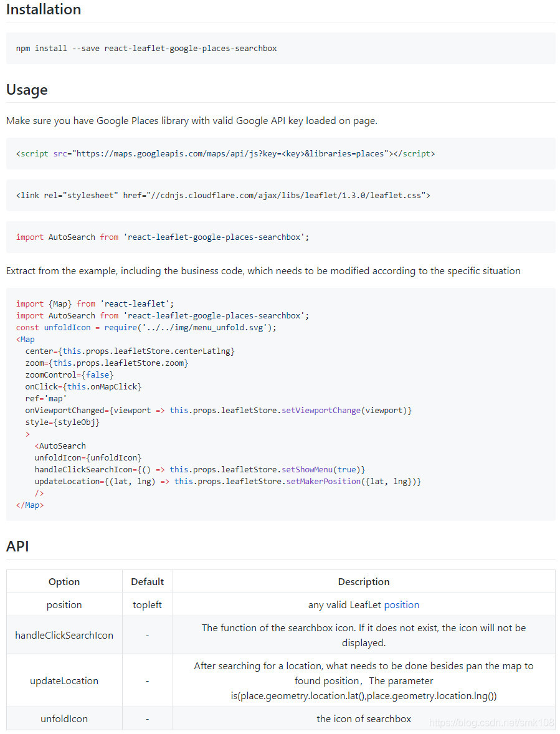Click the API heading

18,546
